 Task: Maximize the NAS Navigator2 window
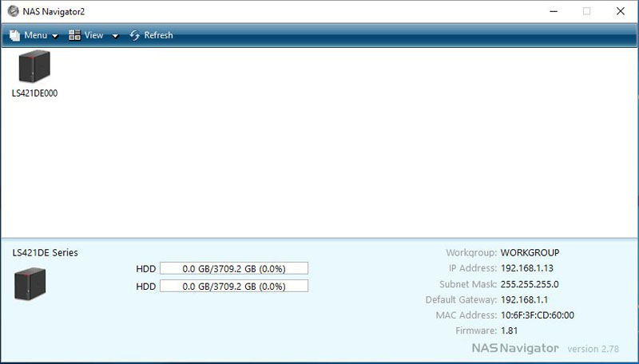(586, 11)
